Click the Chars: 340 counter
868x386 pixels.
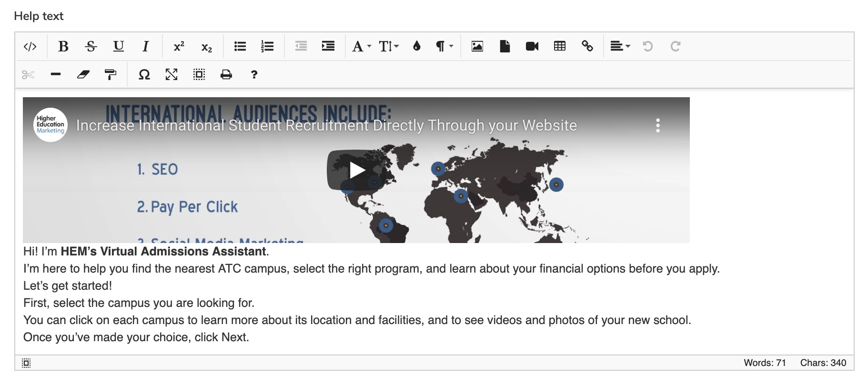click(823, 363)
